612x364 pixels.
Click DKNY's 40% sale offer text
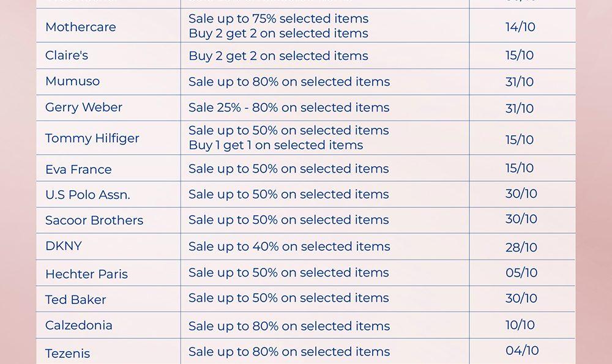[x=289, y=247]
